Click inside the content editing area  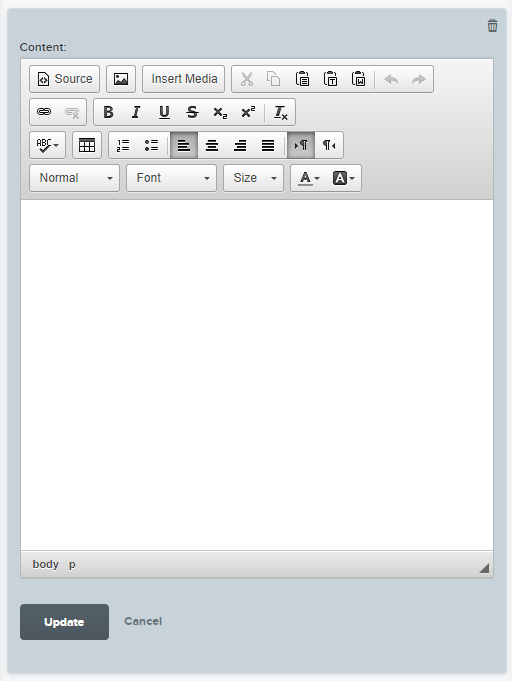click(257, 375)
